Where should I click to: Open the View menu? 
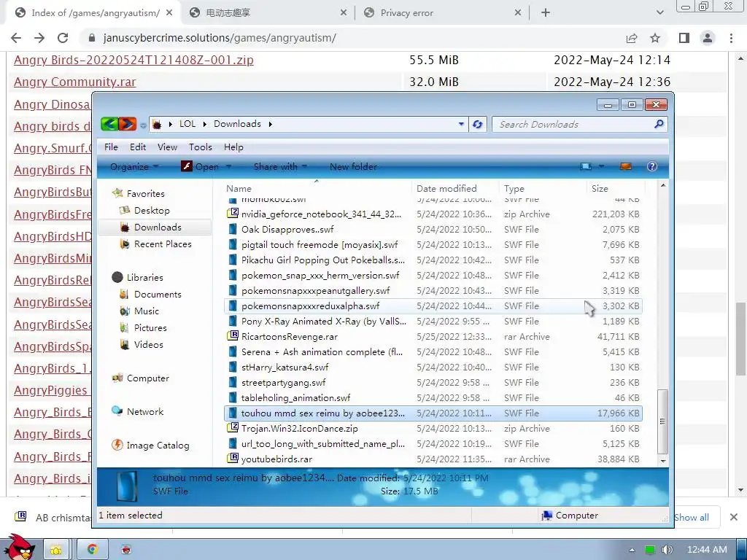point(167,147)
